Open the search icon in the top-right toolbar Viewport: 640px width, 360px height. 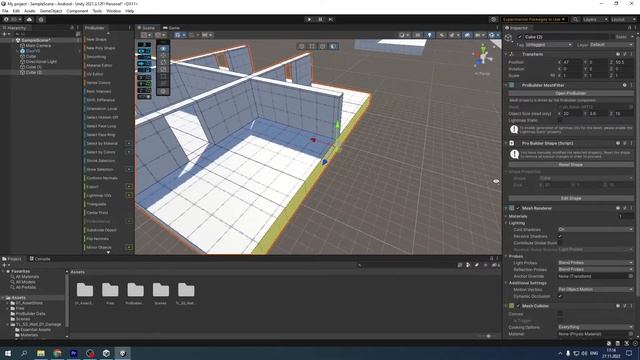coord(575,19)
